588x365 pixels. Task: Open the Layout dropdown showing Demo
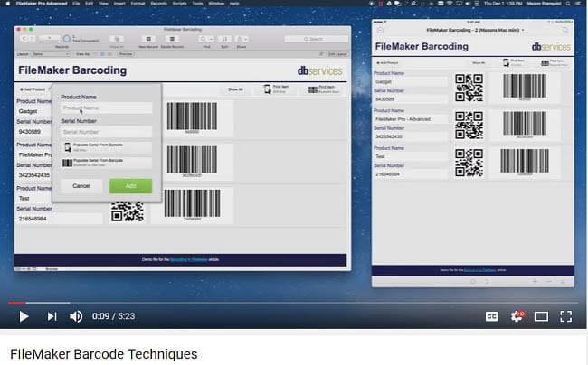pyautogui.click(x=51, y=54)
